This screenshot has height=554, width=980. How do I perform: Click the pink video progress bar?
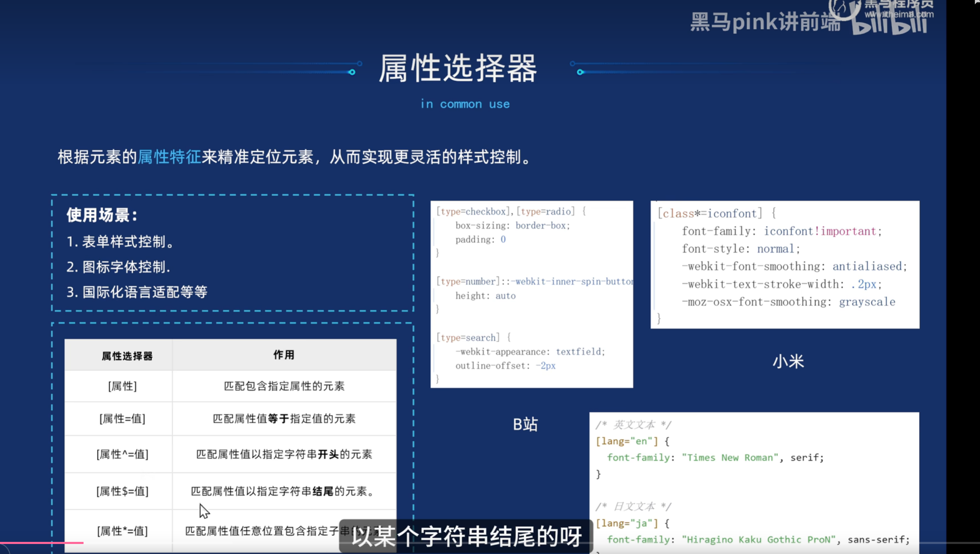click(x=42, y=543)
